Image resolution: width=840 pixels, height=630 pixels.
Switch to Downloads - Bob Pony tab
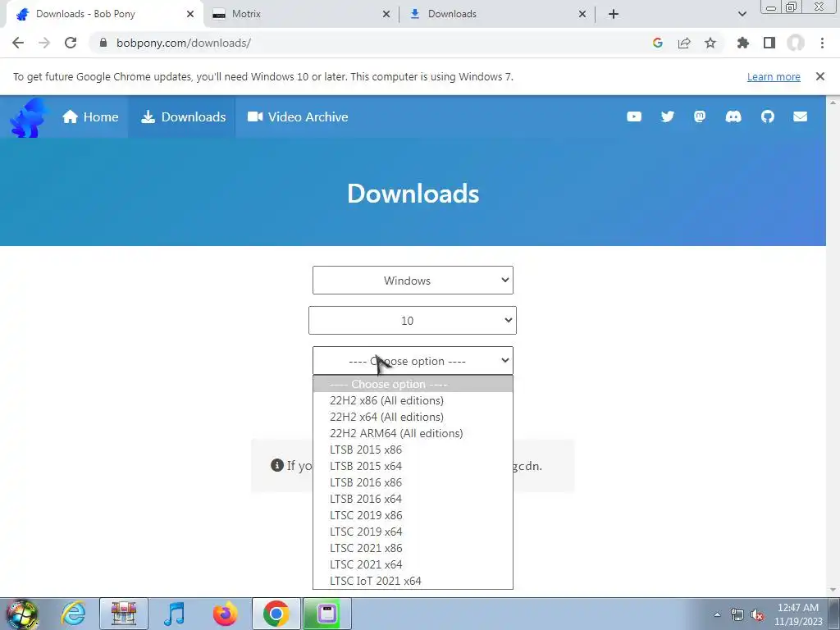click(104, 14)
